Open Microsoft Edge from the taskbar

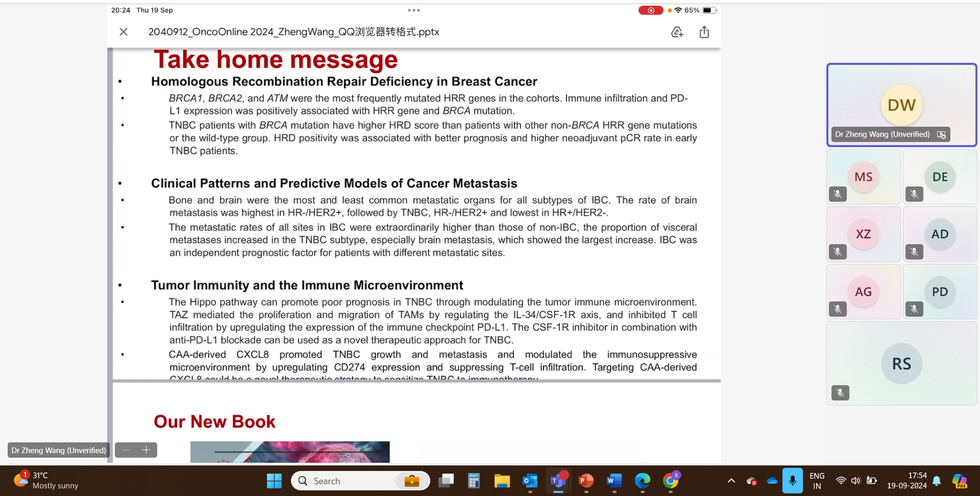coord(642,481)
